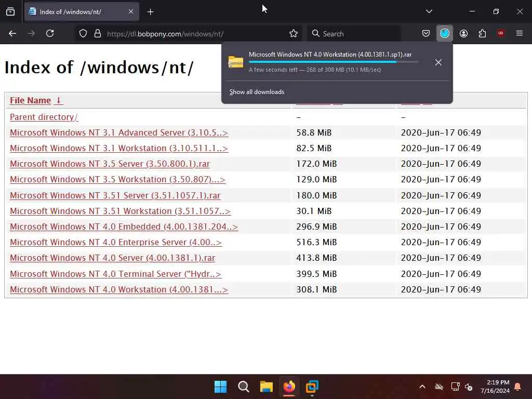Select the Index of /windows/nt/ tab

tap(82, 12)
